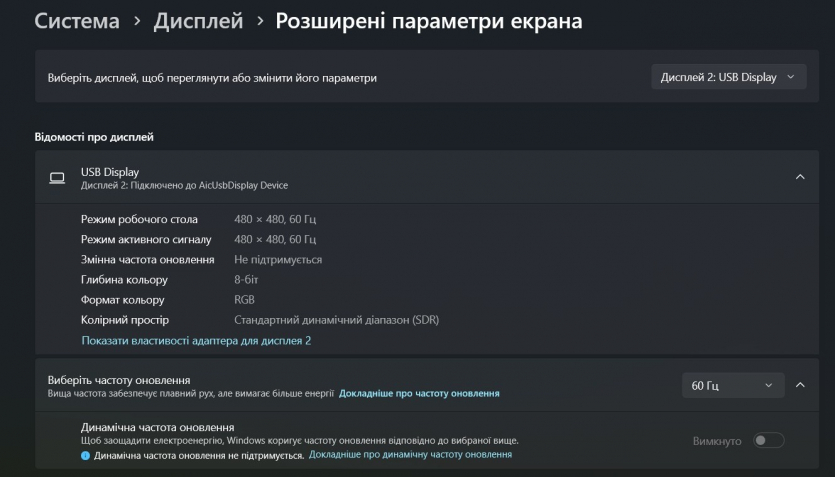Click the breadcrumb arrow after Дисплей
Image resolution: width=835 pixels, height=477 pixels.
(259, 21)
